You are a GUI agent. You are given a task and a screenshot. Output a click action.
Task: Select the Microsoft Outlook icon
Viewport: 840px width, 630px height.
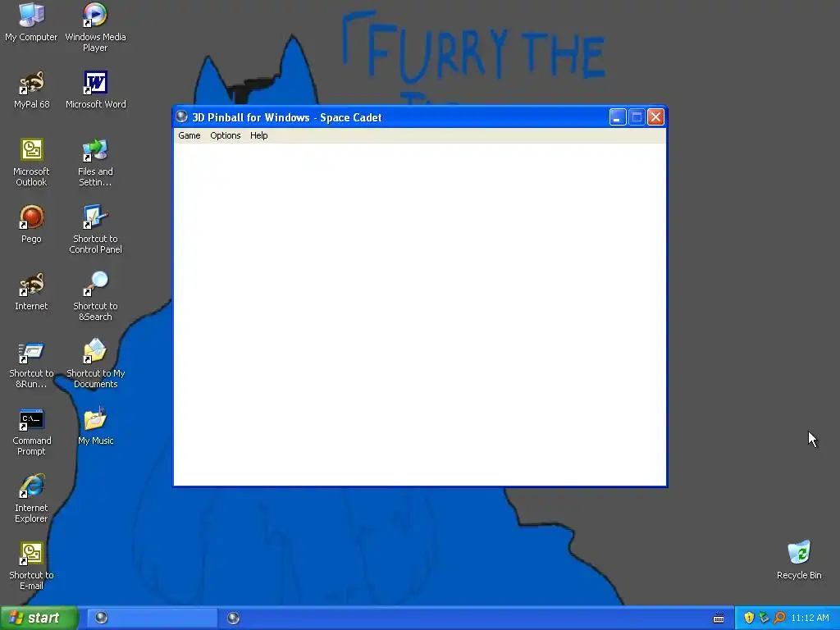pyautogui.click(x=31, y=163)
